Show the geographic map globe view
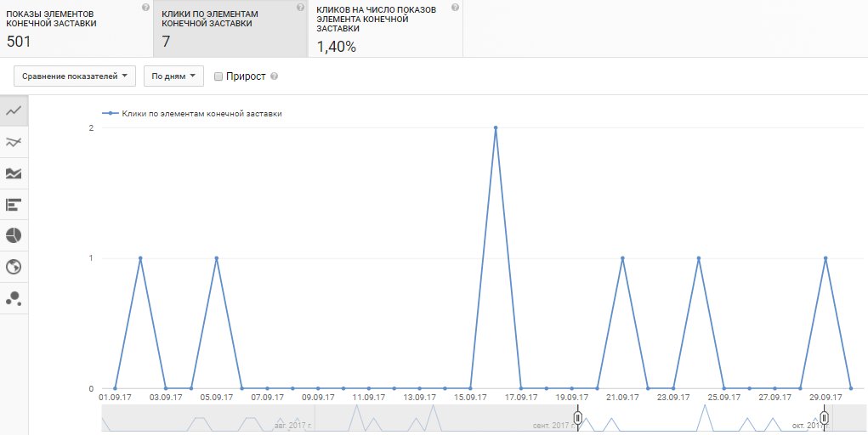The image size is (868, 435). (x=14, y=267)
